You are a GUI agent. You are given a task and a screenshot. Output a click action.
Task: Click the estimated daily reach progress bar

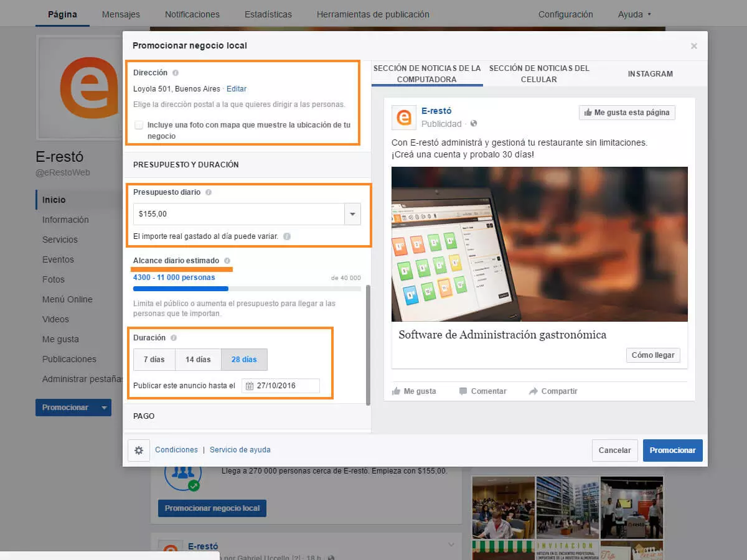pyautogui.click(x=247, y=289)
